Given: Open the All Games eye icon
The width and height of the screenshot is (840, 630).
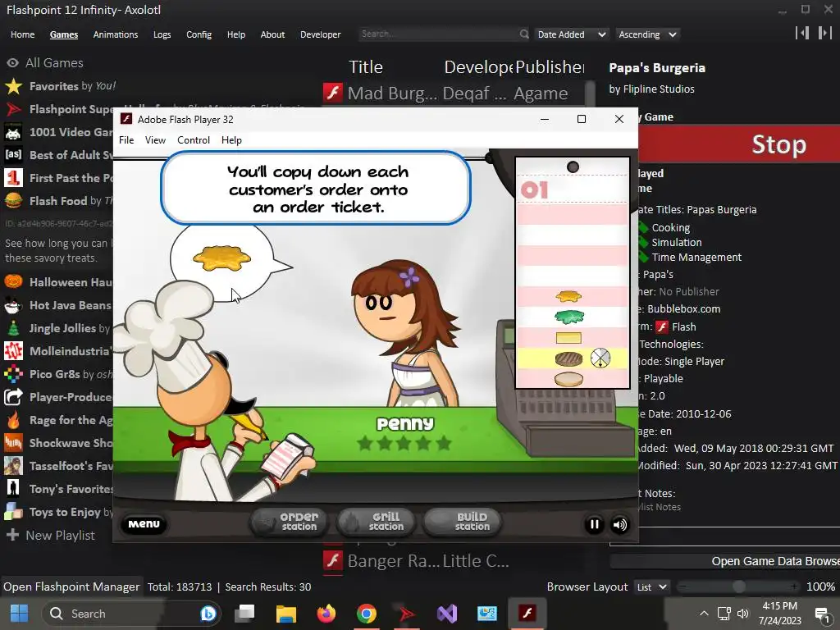Looking at the screenshot, I should pos(12,62).
